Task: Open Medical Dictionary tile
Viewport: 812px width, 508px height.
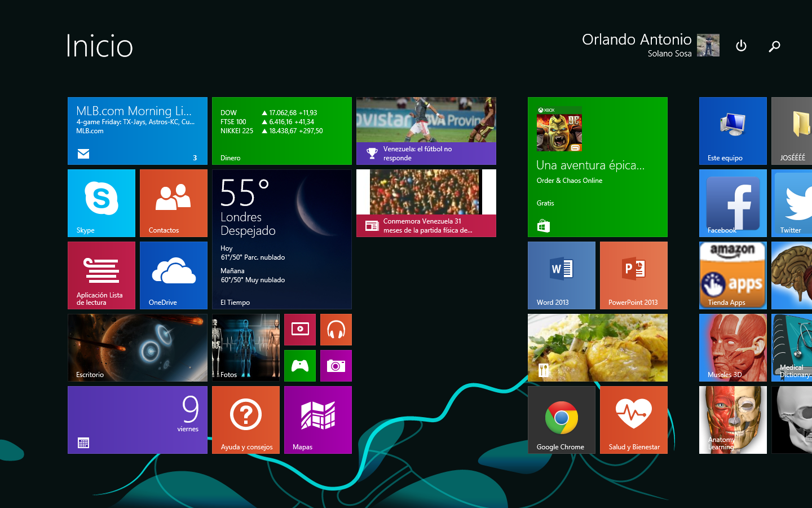Action: pos(792,348)
